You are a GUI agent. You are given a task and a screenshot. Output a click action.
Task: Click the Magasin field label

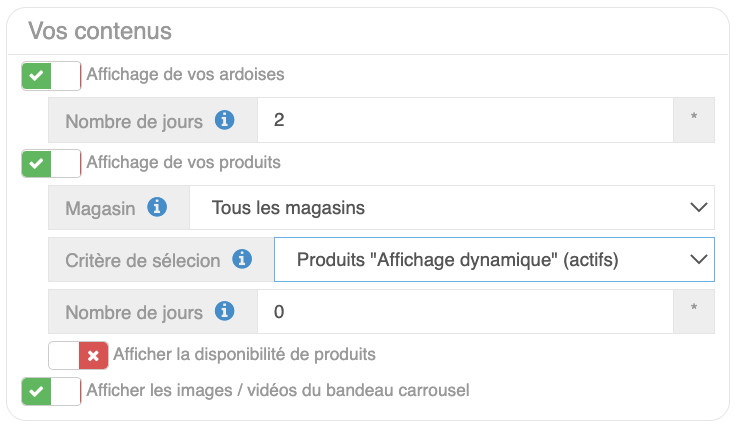pos(100,208)
